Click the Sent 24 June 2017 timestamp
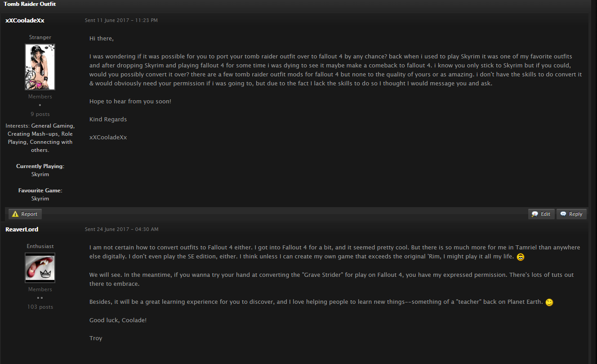 click(x=121, y=229)
